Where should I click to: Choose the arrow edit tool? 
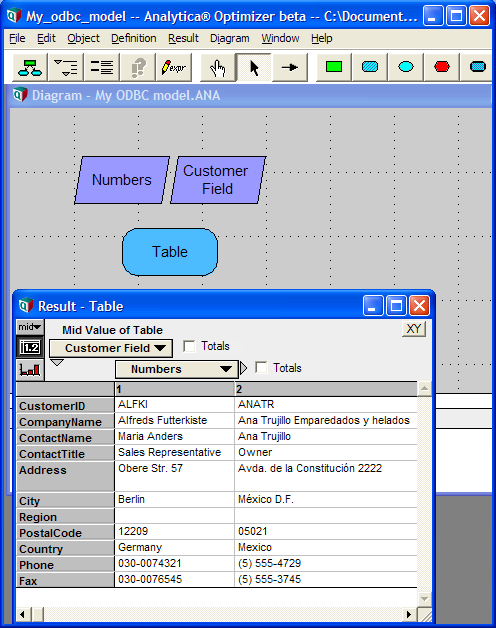(x=254, y=67)
